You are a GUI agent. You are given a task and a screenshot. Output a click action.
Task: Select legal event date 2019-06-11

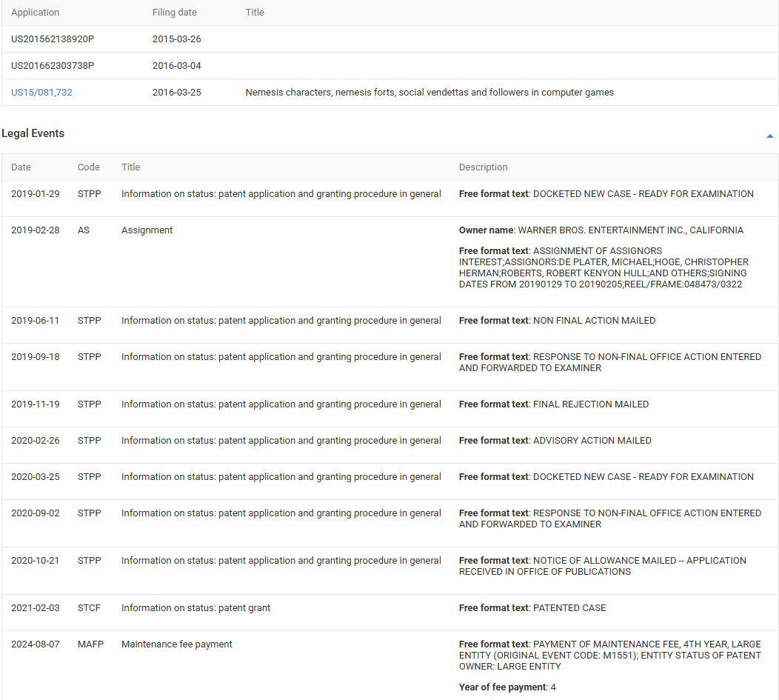click(x=36, y=321)
